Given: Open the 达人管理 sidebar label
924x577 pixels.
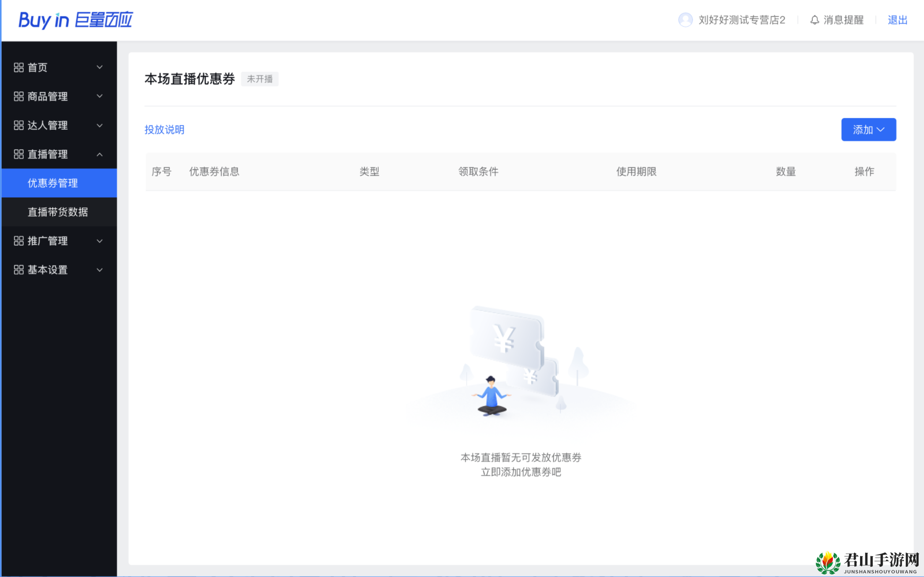Looking at the screenshot, I should coord(48,125).
